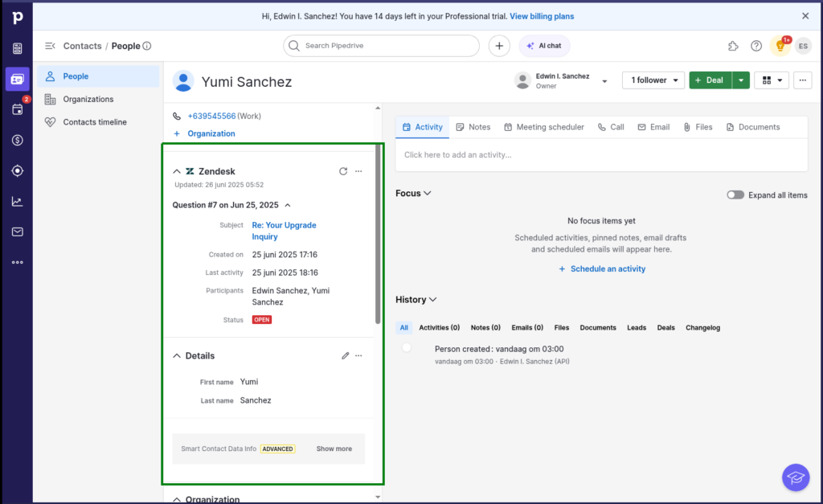Add an Organization link
The height and width of the screenshot is (504, 823).
[x=204, y=133]
